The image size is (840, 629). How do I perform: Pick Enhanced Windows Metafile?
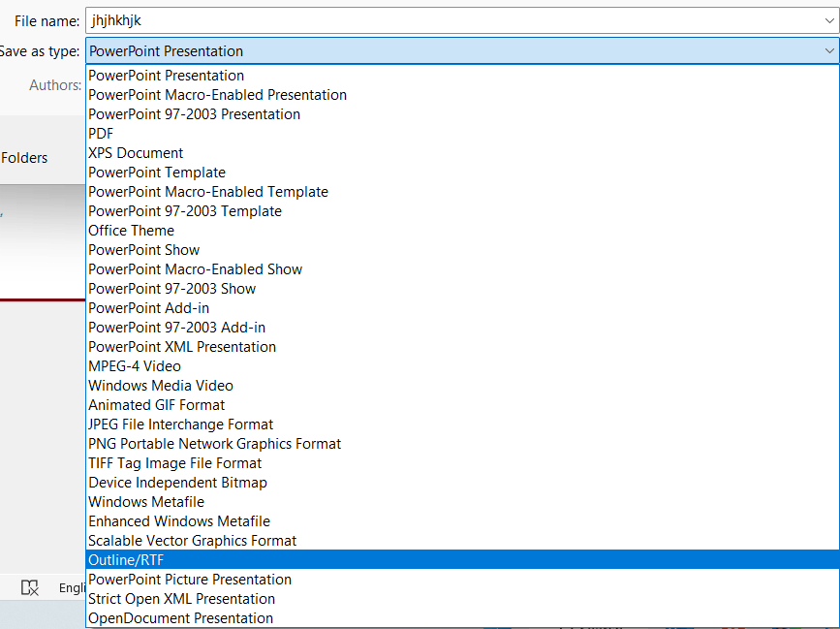(462, 521)
